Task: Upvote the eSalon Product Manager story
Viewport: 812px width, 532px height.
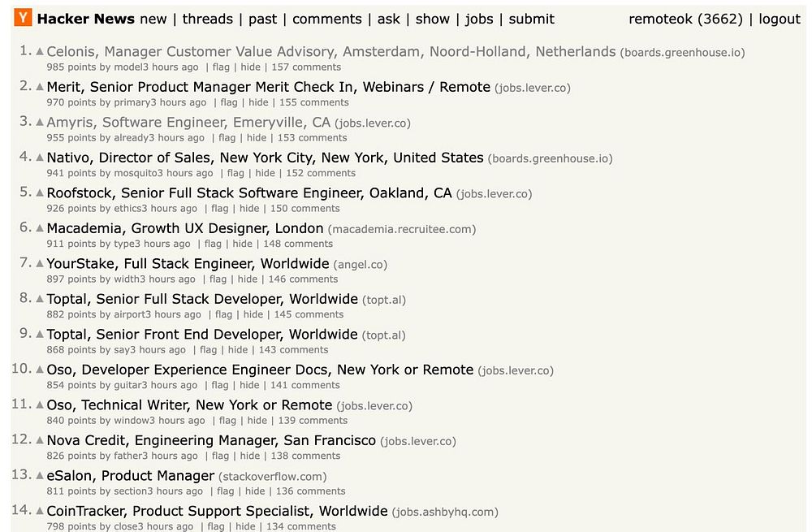Action: [40, 475]
